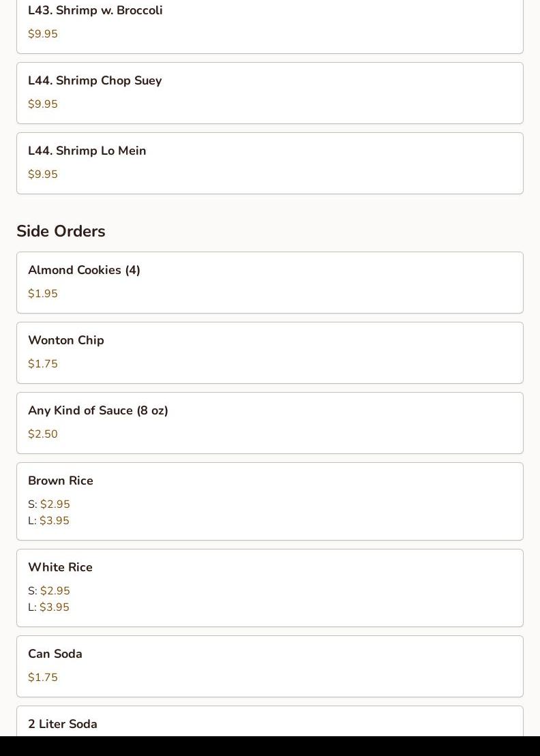Pick the large Brown Rice $3.95 price
540x756 pixels.
54,521
